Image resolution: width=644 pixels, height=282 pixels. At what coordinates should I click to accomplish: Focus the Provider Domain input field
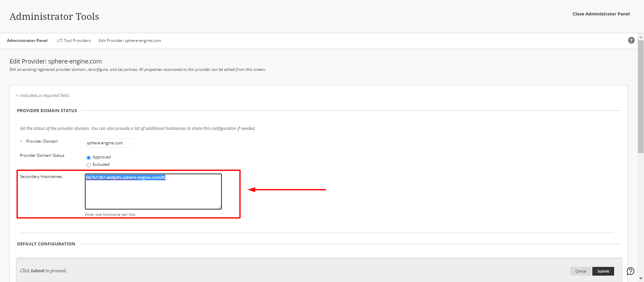click(x=109, y=143)
